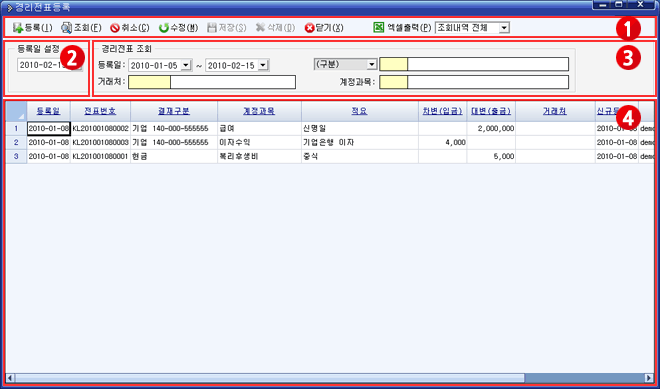The image size is (660, 389).
Task: Click the 수정(M) edit toolbar icon
Action: click(x=164, y=28)
